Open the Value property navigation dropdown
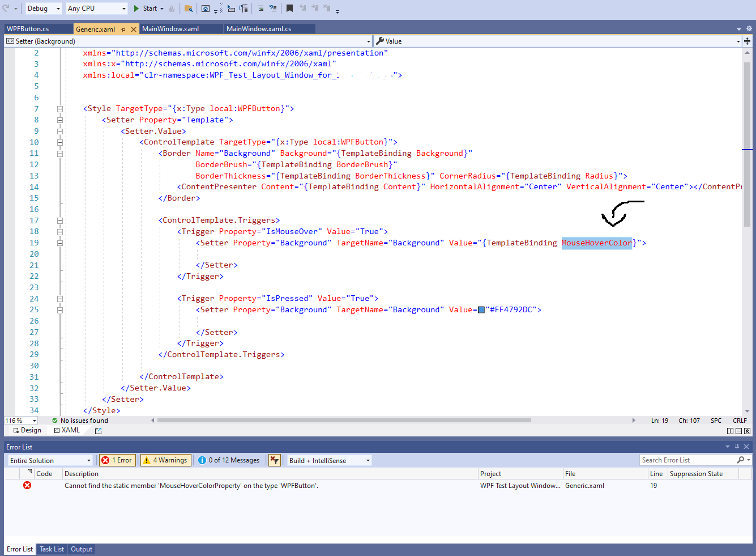756x556 pixels. [558, 41]
